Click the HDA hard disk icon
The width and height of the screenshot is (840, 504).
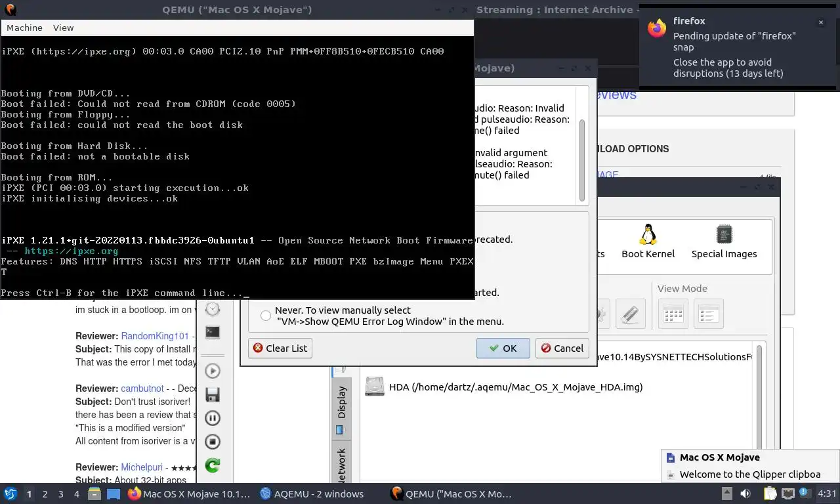(x=375, y=386)
